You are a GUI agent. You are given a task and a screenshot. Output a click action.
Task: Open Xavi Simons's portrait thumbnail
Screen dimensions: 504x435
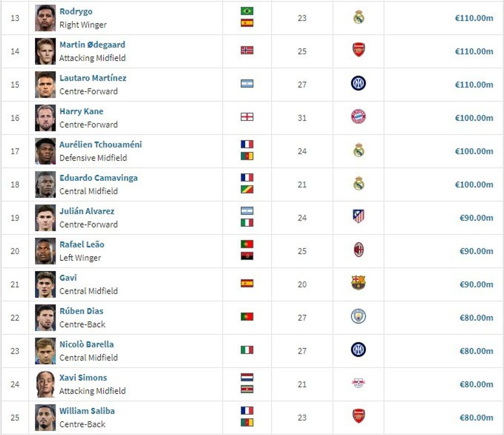point(45,384)
